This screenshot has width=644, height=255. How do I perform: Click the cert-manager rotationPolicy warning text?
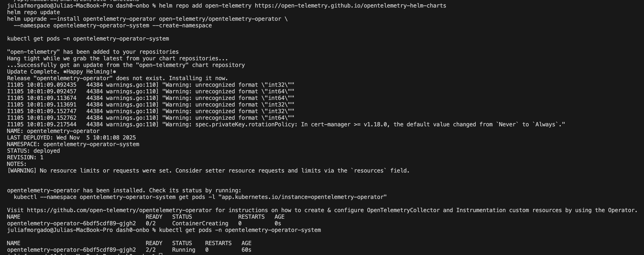(363, 124)
